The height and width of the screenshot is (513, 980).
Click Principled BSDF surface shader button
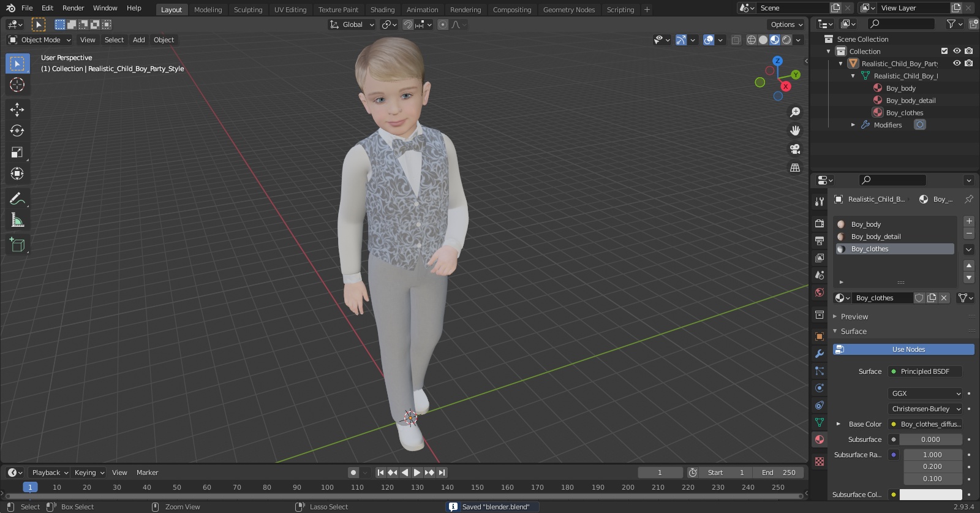click(925, 371)
